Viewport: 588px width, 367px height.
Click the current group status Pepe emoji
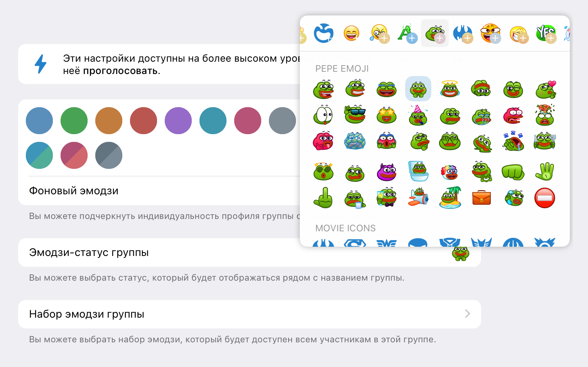(461, 253)
